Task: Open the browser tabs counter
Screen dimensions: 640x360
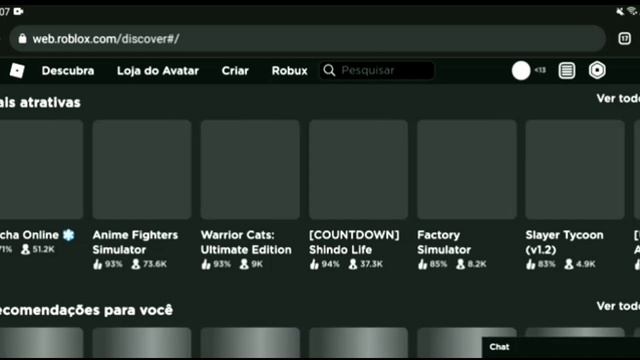Action: pyautogui.click(x=624, y=38)
